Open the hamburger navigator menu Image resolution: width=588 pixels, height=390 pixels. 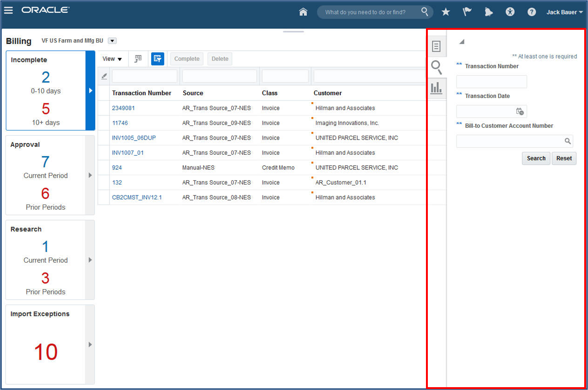click(x=9, y=10)
